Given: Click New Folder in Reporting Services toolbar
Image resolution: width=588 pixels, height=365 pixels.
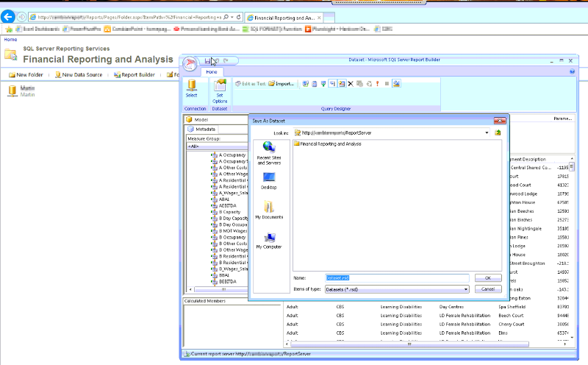Looking at the screenshot, I should point(26,75).
